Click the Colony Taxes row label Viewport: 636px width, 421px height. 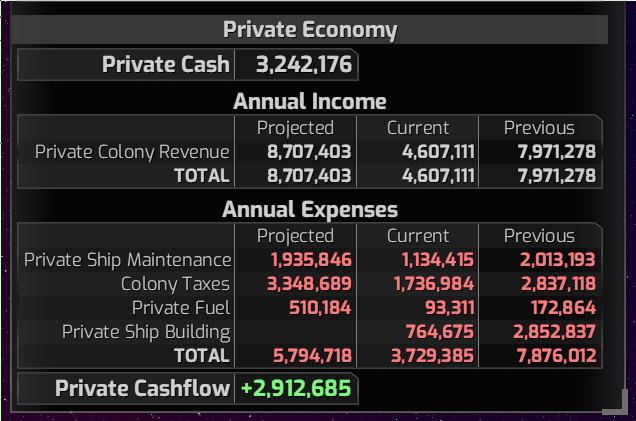175,284
